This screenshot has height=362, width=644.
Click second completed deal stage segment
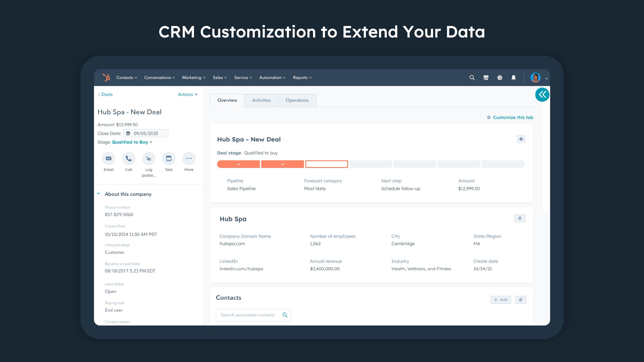tap(282, 164)
